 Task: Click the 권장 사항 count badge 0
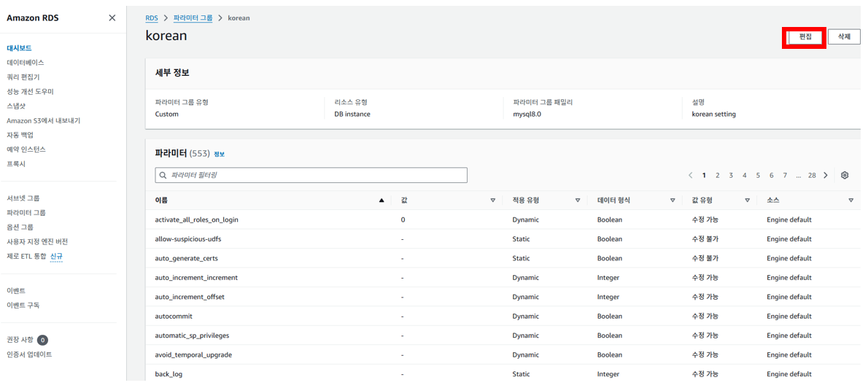(42, 340)
